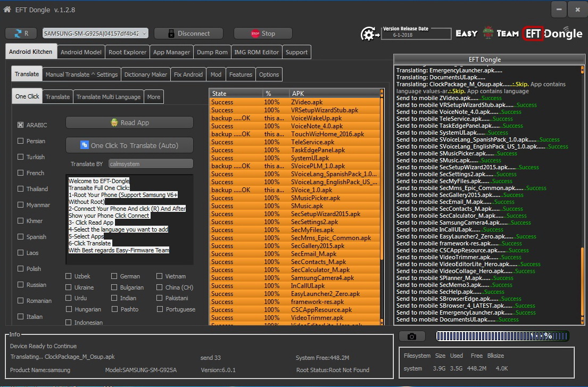Image resolution: width=588 pixels, height=387 pixels.
Task: Tick the Russian language checkbox
Action: [21, 284]
